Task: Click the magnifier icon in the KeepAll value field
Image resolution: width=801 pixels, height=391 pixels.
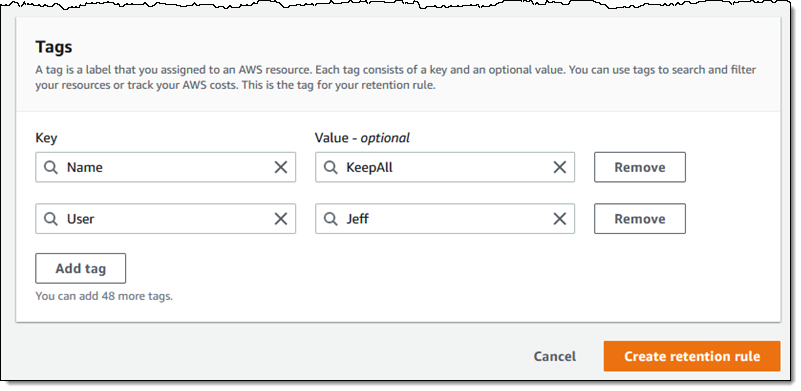Action: coord(331,167)
